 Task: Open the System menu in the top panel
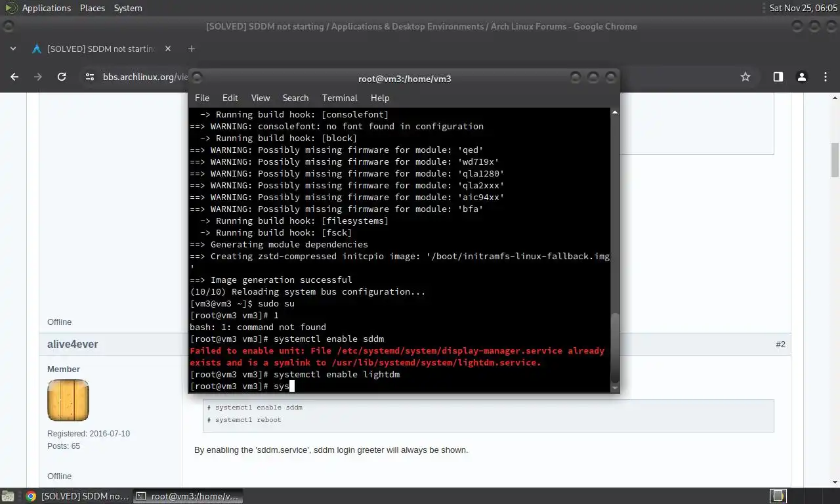tap(128, 8)
